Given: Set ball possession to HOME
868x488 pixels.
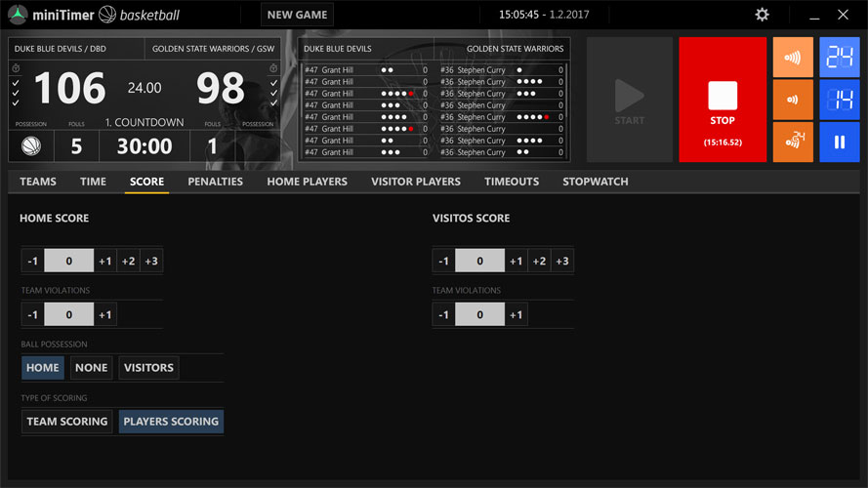Looking at the screenshot, I should [43, 368].
